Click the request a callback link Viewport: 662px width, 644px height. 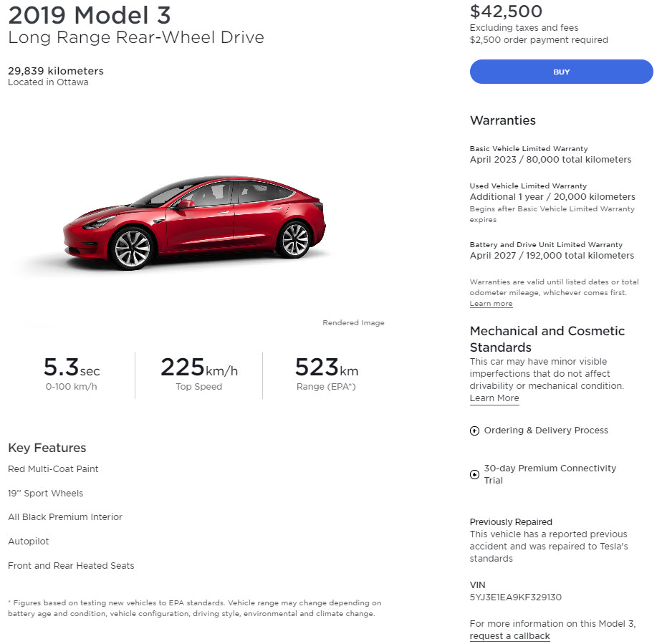point(509,636)
